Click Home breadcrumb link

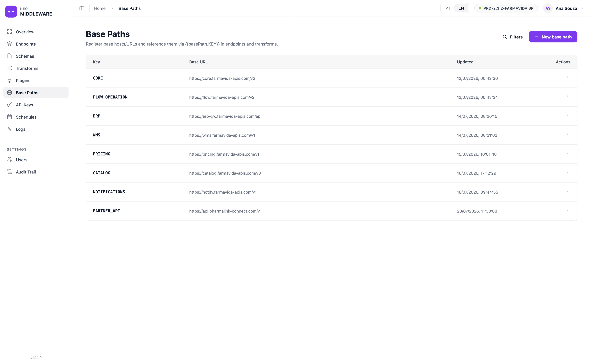[100, 8]
